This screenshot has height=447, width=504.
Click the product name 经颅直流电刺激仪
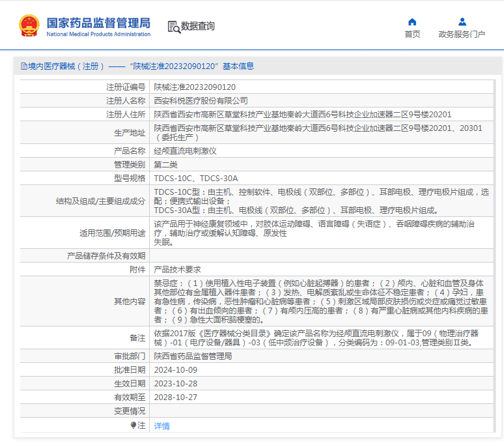coord(185,151)
